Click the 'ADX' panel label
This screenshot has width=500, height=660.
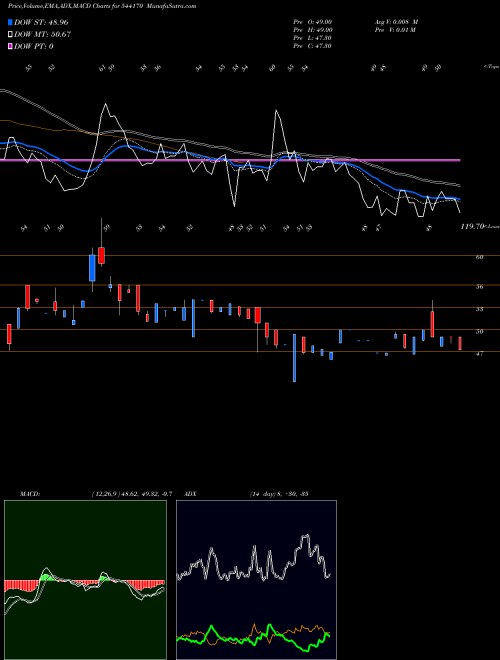191,494
